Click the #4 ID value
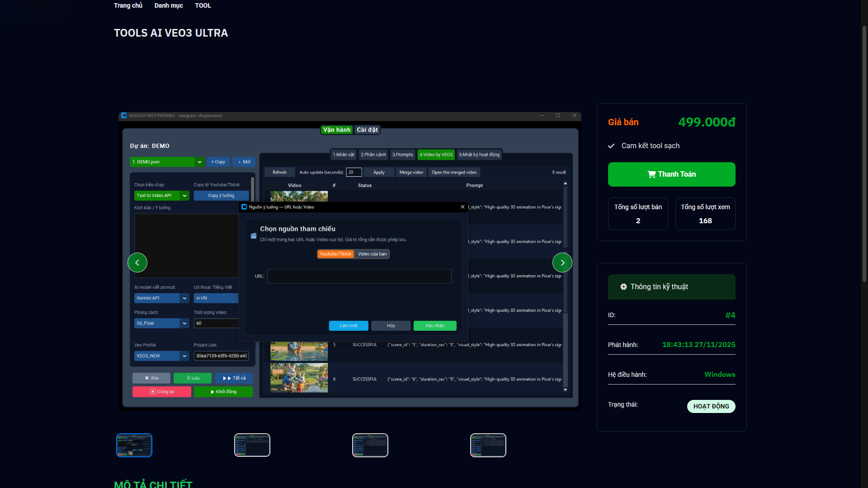 click(x=730, y=315)
